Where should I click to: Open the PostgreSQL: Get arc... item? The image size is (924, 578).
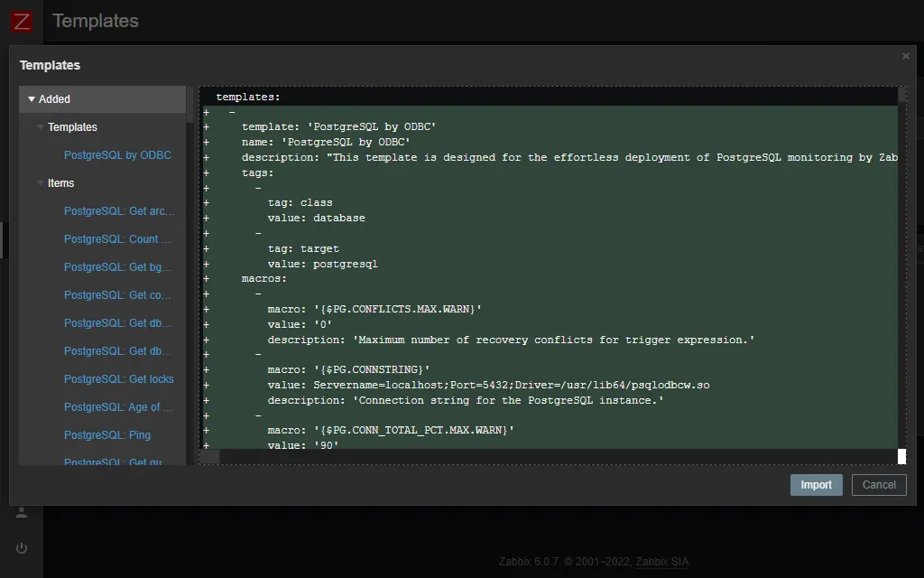click(x=119, y=211)
